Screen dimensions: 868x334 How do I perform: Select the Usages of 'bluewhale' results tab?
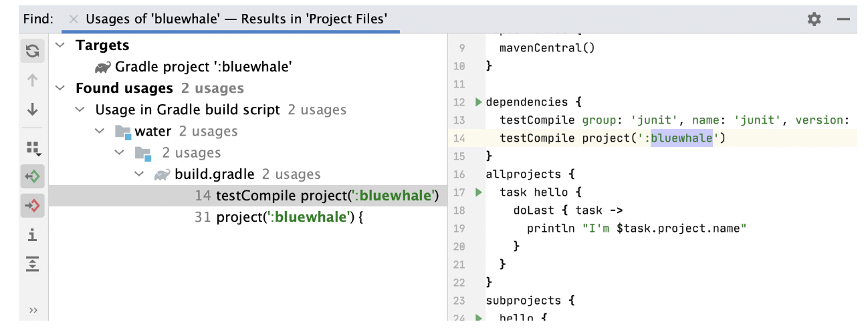click(236, 19)
